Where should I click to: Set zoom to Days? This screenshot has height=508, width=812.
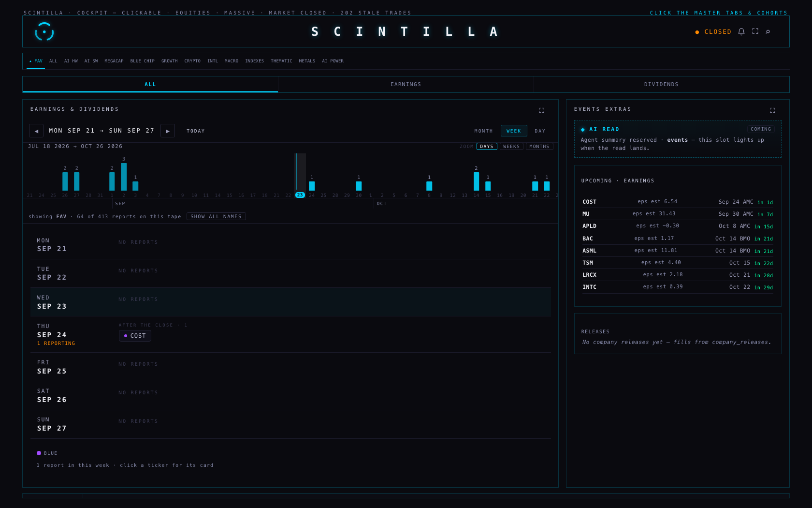[x=487, y=147]
